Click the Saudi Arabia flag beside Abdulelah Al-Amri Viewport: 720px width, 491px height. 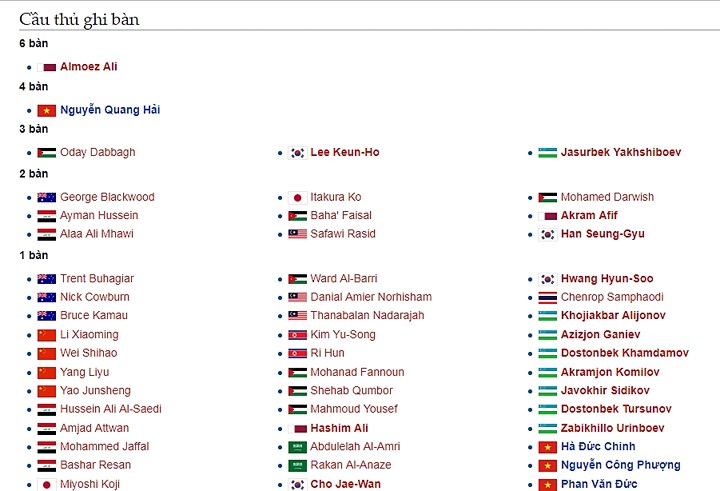tap(297, 447)
